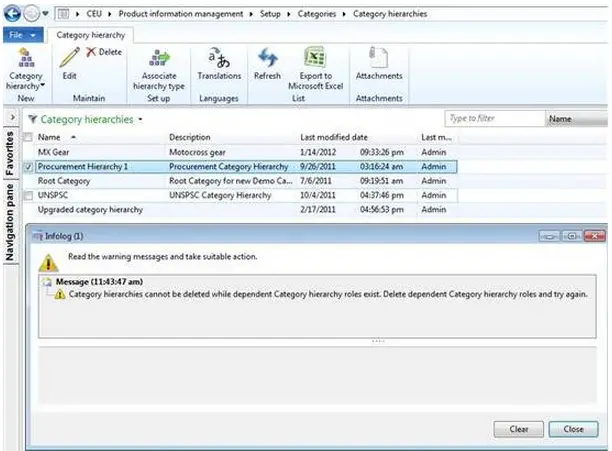Open the Attachments tool
This screenshot has height=451, width=612.
[x=379, y=60]
